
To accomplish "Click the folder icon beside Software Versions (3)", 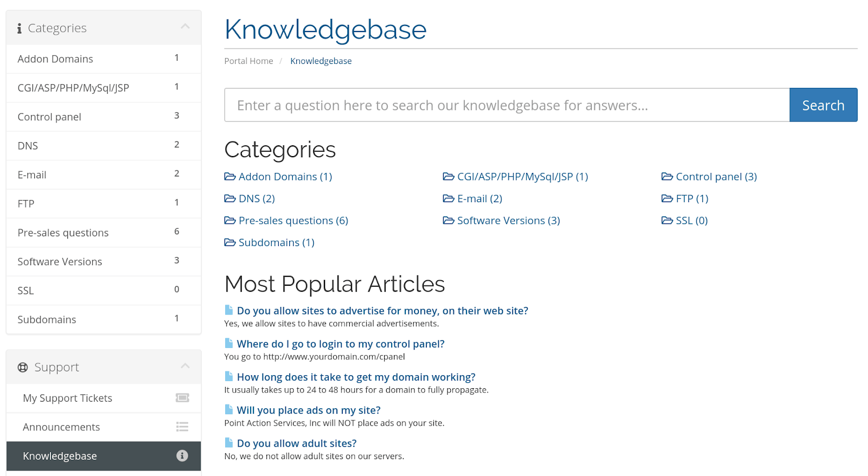I will pyautogui.click(x=449, y=221).
